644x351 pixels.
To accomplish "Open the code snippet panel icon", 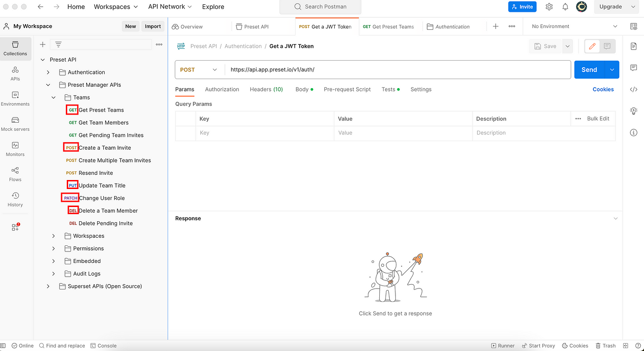I will click(x=634, y=89).
